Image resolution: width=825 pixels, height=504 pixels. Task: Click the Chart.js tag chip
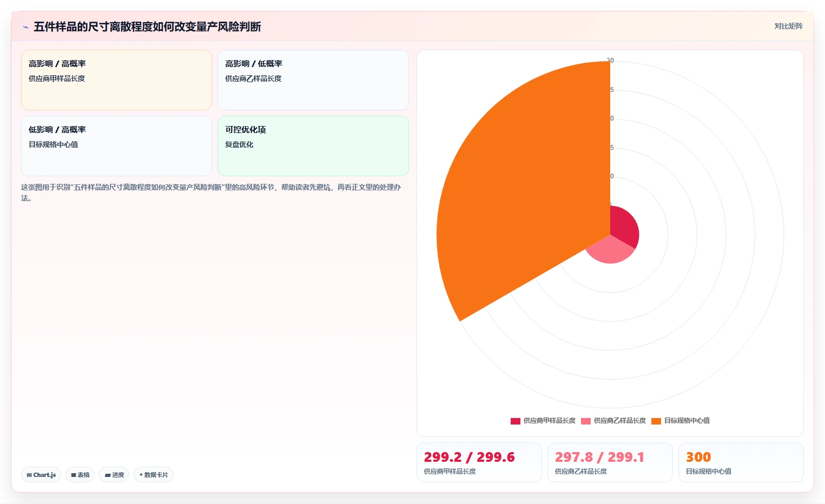click(x=41, y=475)
